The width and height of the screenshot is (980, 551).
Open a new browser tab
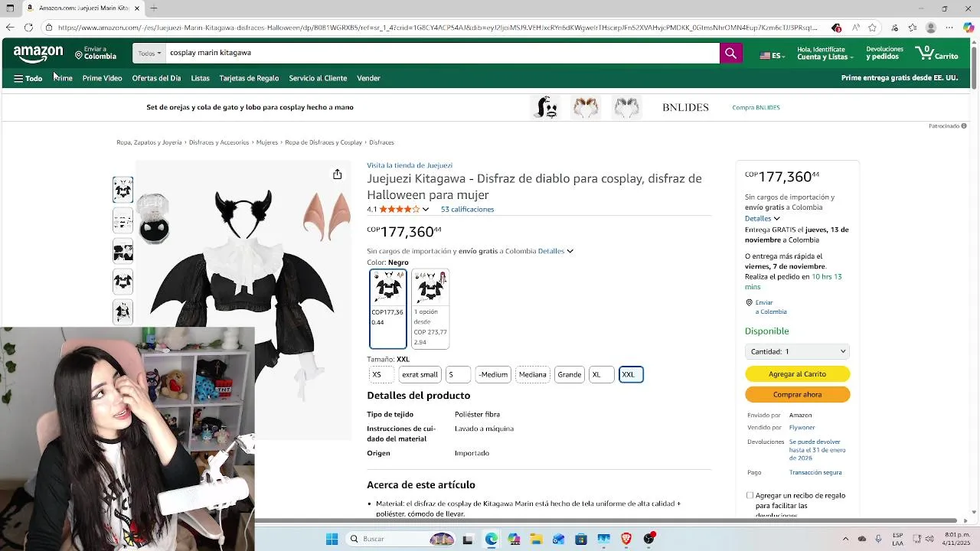click(x=154, y=8)
